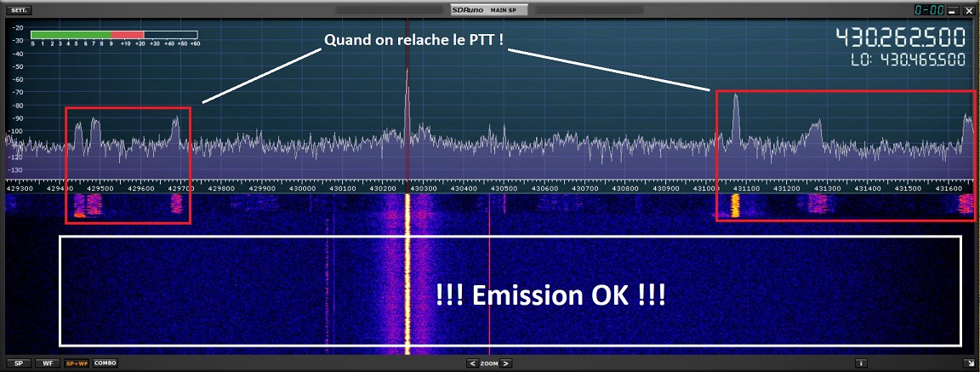Click the info 'i' button
Viewport: 980px width, 372px height.
point(861,363)
